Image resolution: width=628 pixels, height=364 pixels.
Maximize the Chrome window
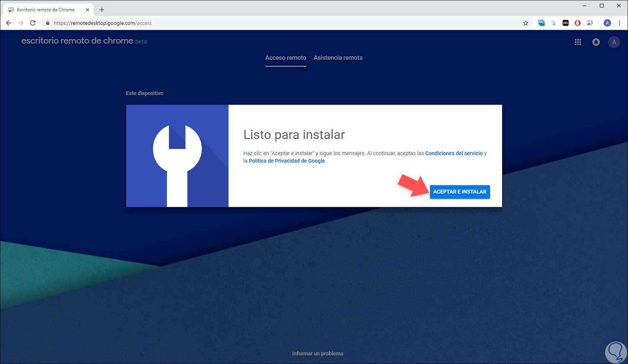coord(602,6)
